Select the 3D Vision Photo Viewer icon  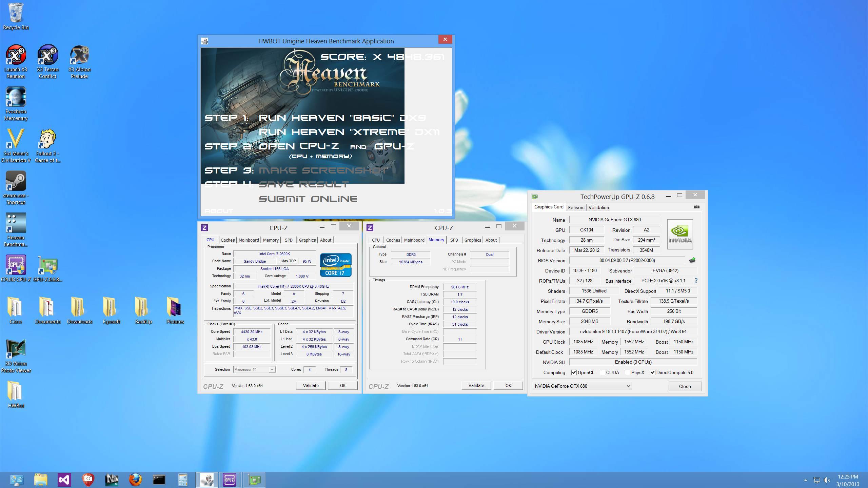pos(16,356)
